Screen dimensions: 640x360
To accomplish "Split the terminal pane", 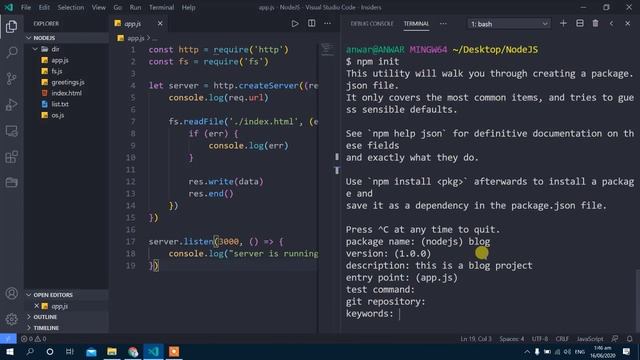I will (x=580, y=24).
